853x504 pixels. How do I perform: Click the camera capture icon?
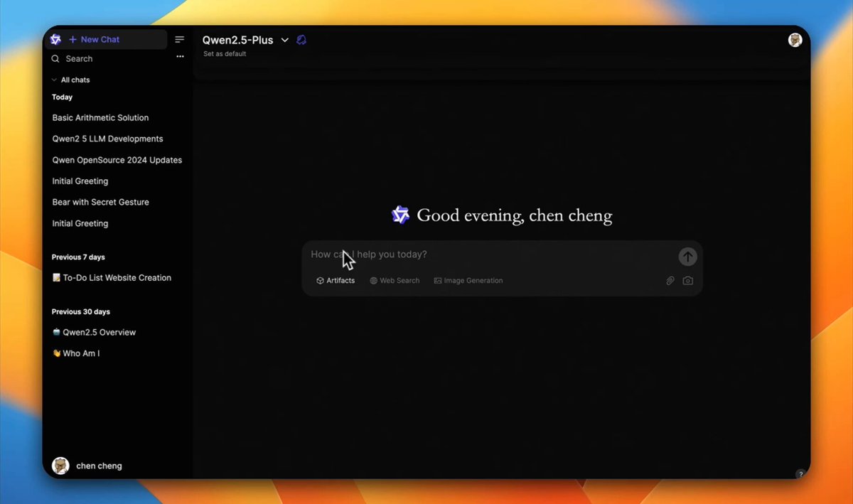[x=687, y=281]
